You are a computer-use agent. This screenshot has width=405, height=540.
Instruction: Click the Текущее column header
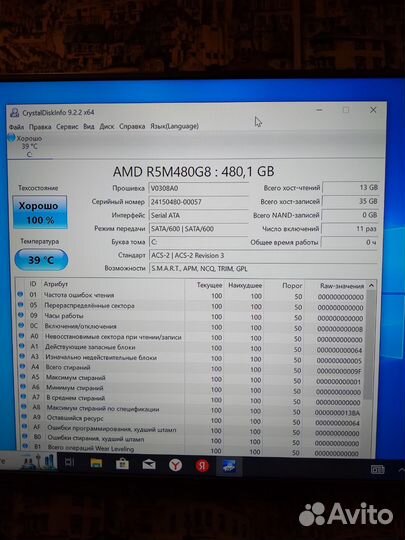pos(209,285)
